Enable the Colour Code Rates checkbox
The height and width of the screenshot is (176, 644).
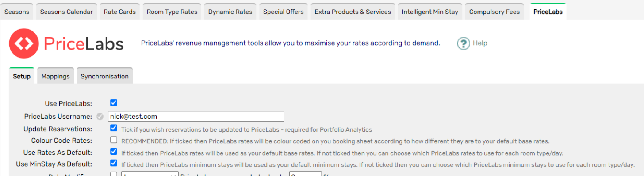pos(114,140)
